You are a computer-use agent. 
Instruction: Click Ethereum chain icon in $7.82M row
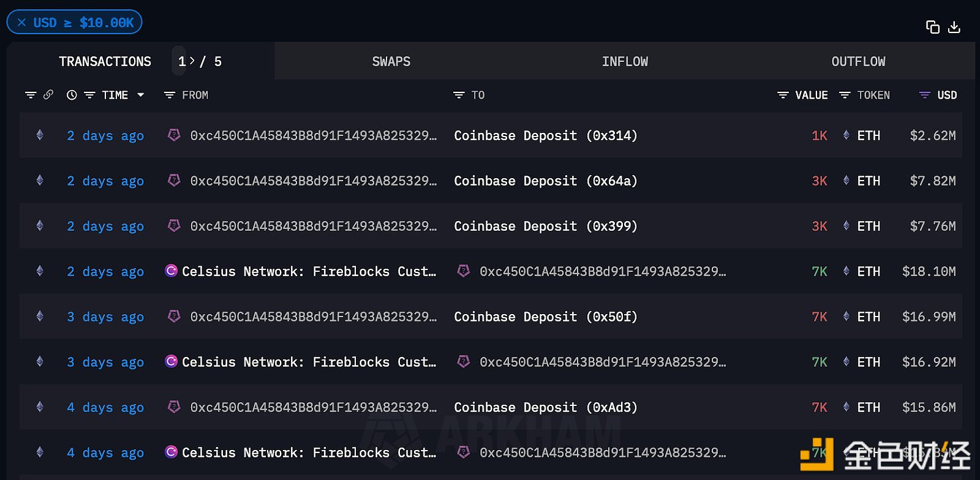point(40,180)
